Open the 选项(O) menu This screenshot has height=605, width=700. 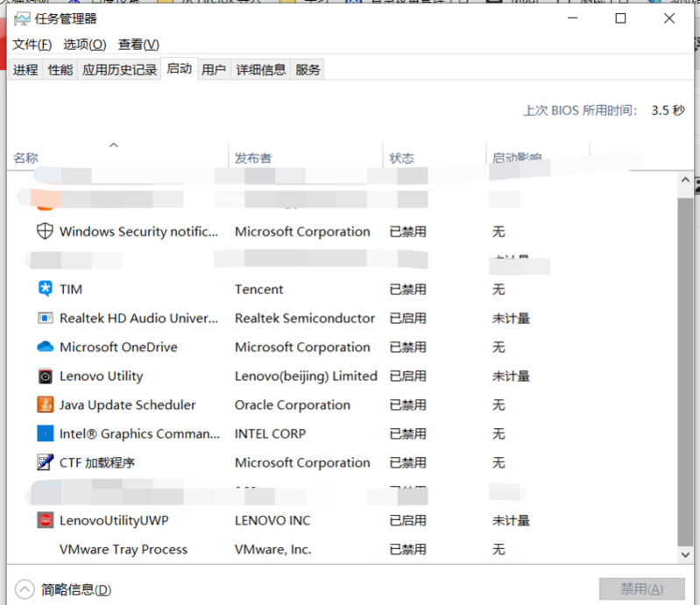click(84, 45)
